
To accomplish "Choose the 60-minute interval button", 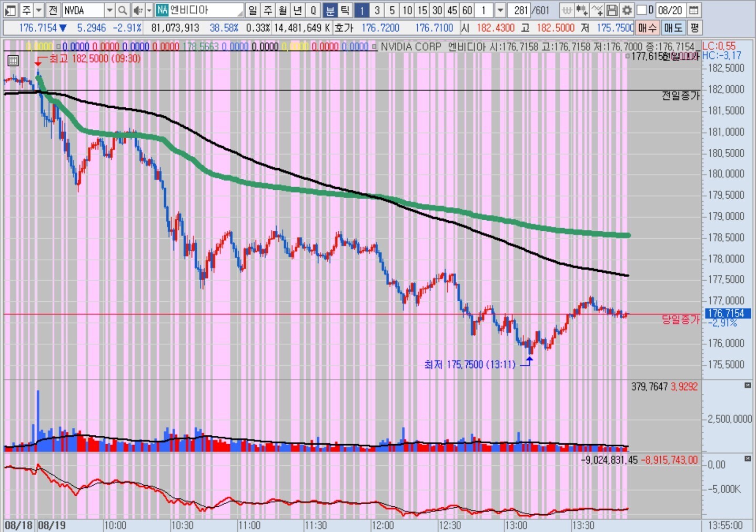I will tap(467, 10).
